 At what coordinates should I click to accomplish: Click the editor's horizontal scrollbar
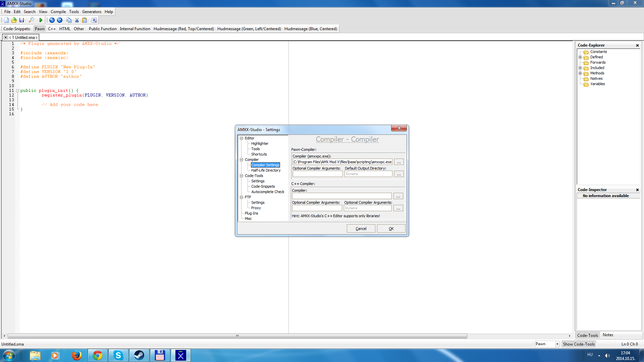click(237, 336)
